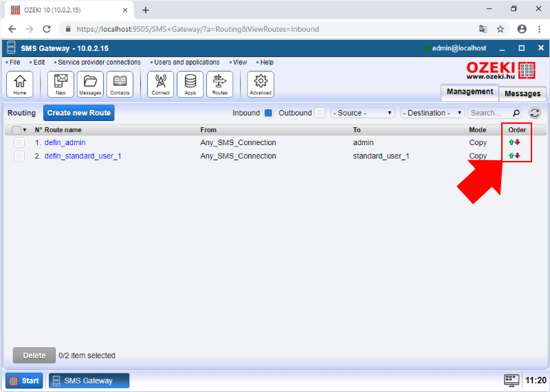Toggle the Inbound checkbox
Image resolution: width=550 pixels, height=392 pixels.
click(268, 113)
